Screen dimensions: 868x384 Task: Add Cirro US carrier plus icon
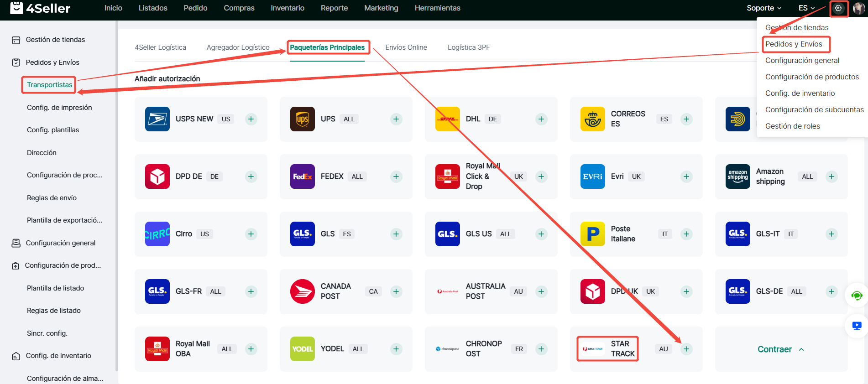point(251,234)
